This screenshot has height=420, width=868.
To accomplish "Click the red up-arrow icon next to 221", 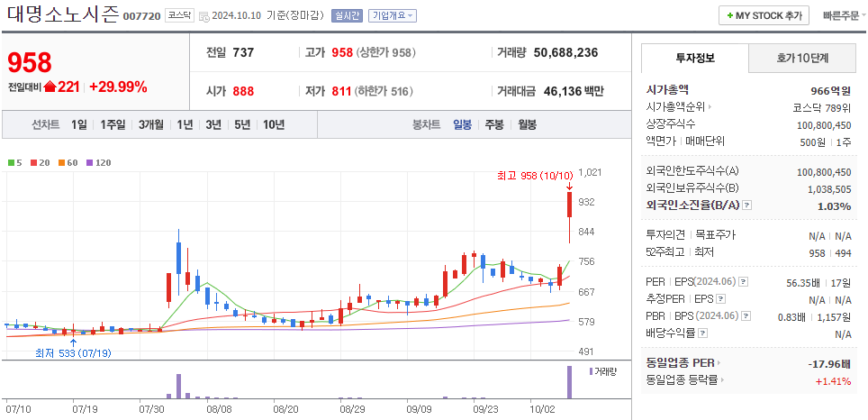I will 50,87.
